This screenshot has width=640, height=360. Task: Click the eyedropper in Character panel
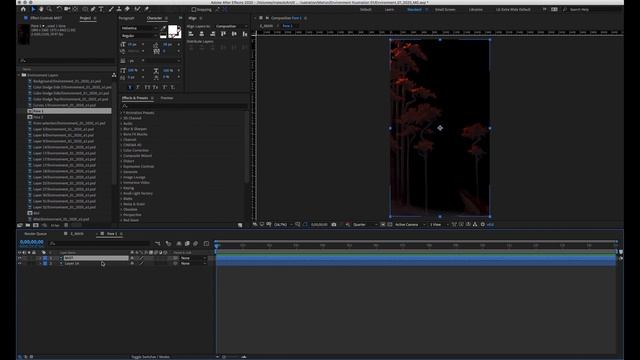(164, 28)
